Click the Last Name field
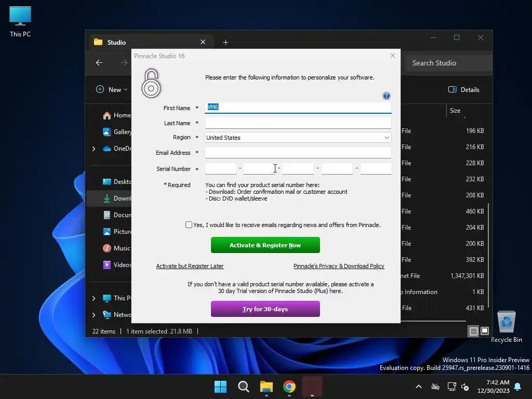The width and height of the screenshot is (532, 399). tap(298, 123)
